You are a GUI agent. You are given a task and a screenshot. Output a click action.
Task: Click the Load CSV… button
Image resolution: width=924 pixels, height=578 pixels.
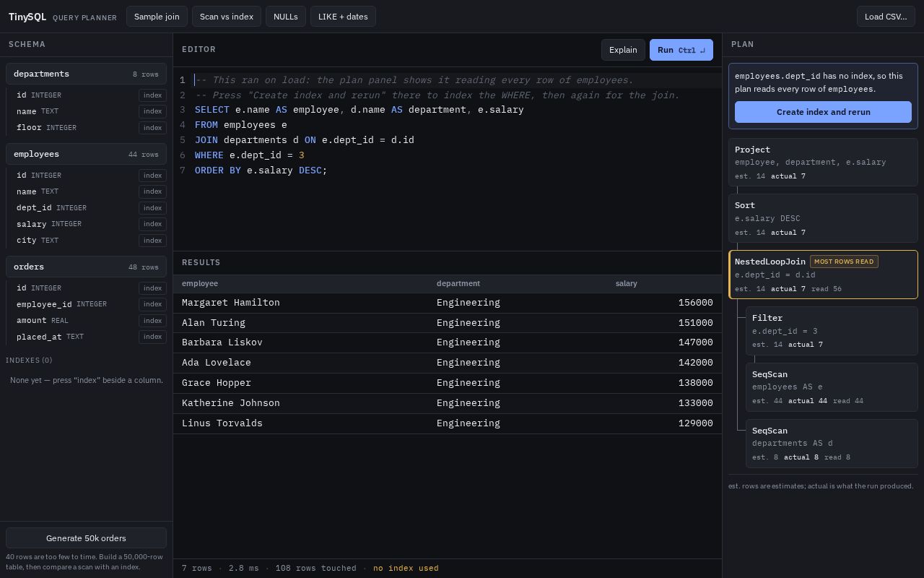click(886, 17)
